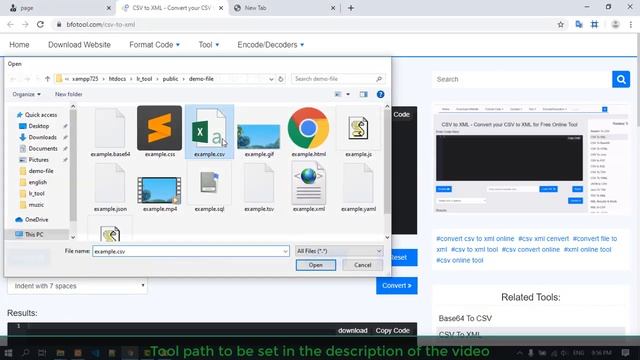Click the Windows Start button
The height and width of the screenshot is (360, 640).
tap(8, 353)
